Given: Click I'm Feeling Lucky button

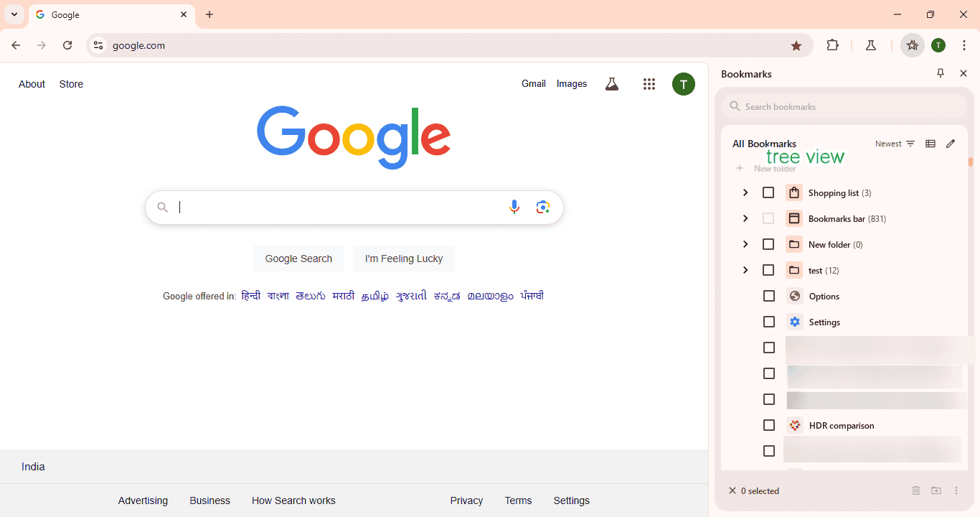Looking at the screenshot, I should 404,258.
